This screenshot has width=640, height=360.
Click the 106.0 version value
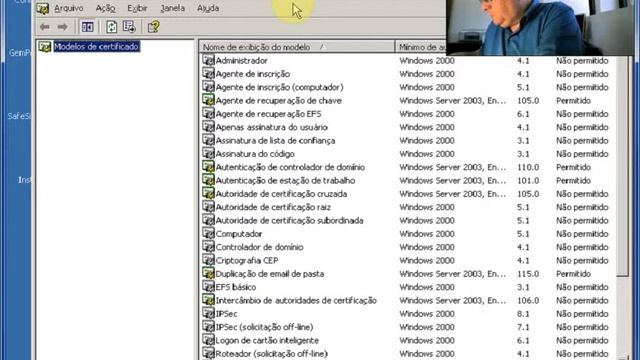coord(528,300)
